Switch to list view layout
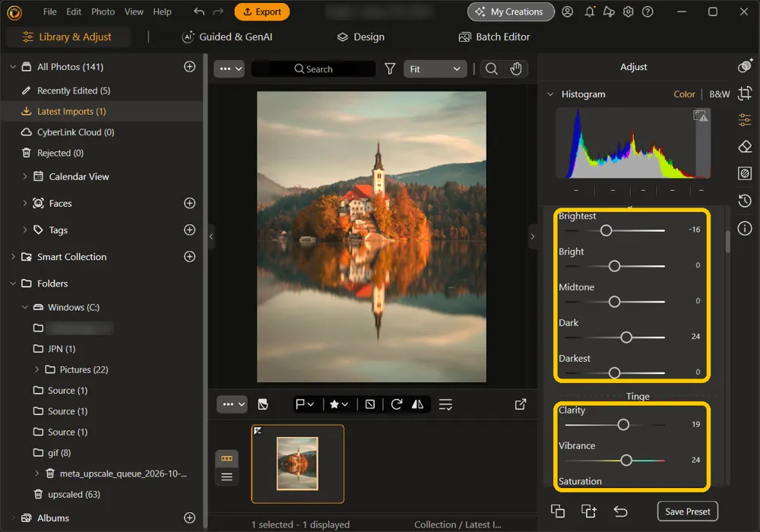 pyautogui.click(x=226, y=477)
